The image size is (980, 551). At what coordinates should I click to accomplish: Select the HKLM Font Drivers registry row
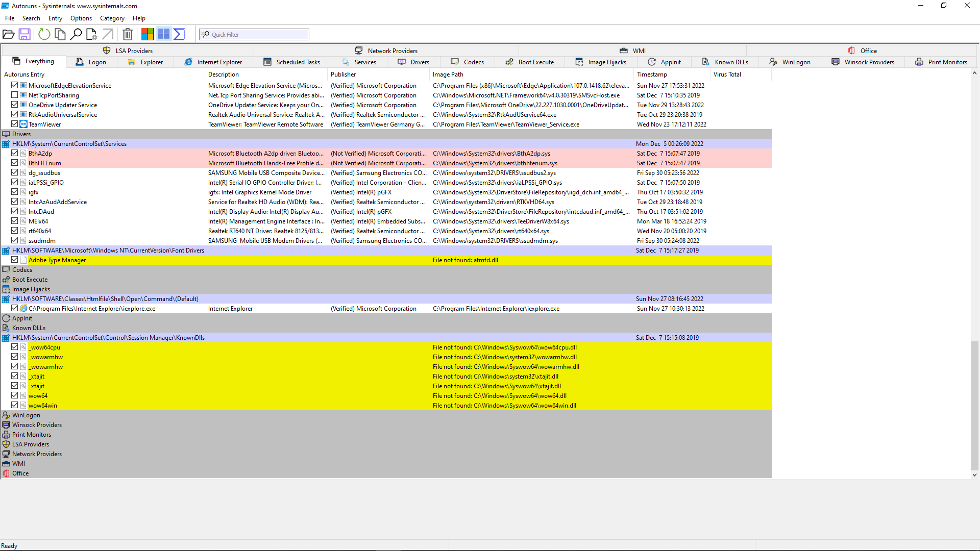[108, 251]
